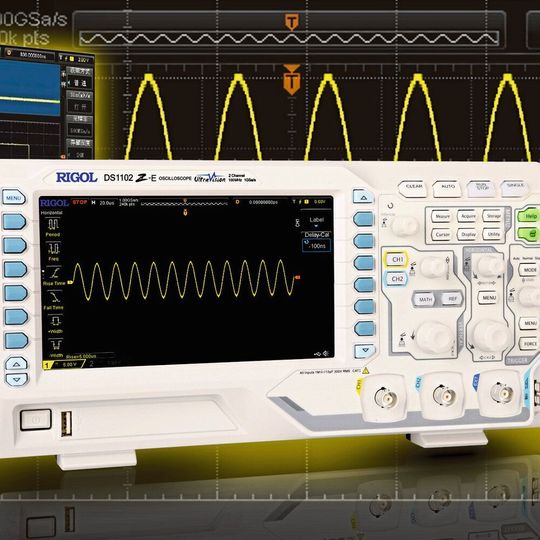Click the CH1 BNC input connector
Viewport: 540px width, 540px height.
click(x=385, y=398)
